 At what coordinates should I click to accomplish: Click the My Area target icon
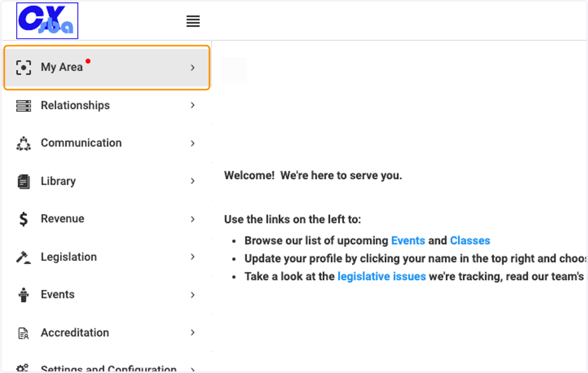click(x=24, y=68)
